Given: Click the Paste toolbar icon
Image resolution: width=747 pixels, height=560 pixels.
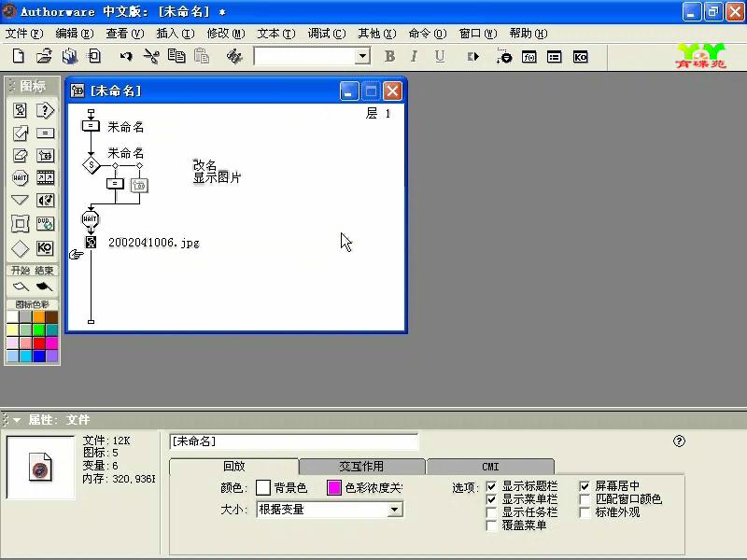Looking at the screenshot, I should coord(202,56).
